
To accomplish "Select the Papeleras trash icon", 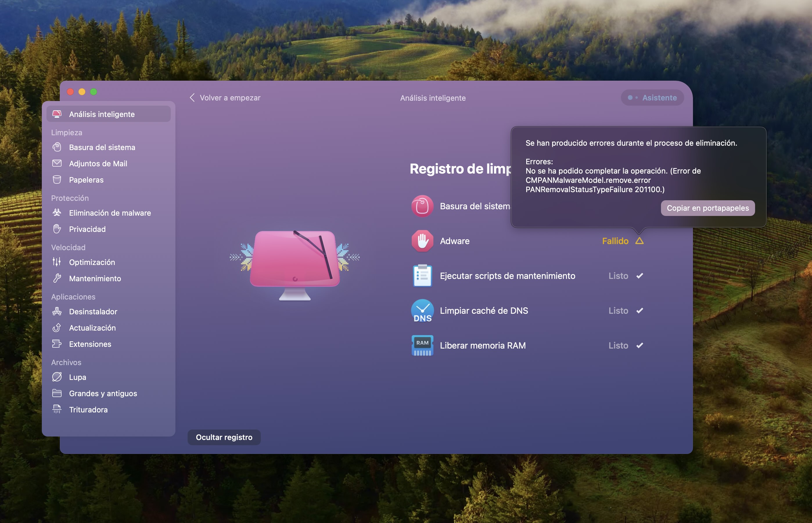I will [x=57, y=180].
